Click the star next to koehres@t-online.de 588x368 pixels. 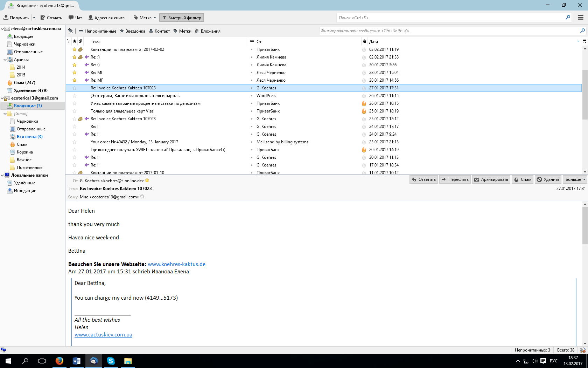coord(147,180)
